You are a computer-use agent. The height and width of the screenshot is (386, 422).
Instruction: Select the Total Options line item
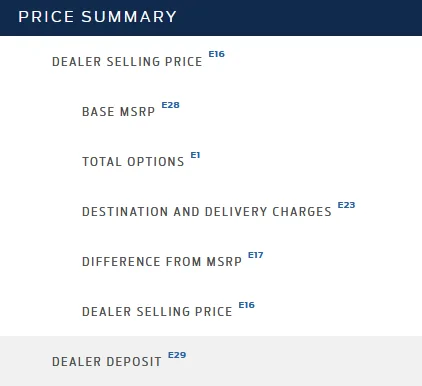pos(133,162)
